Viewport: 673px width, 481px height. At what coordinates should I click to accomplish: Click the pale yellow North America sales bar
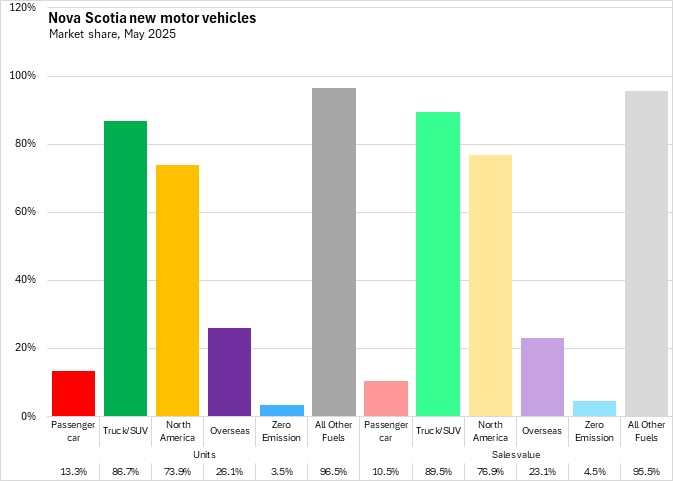point(490,285)
